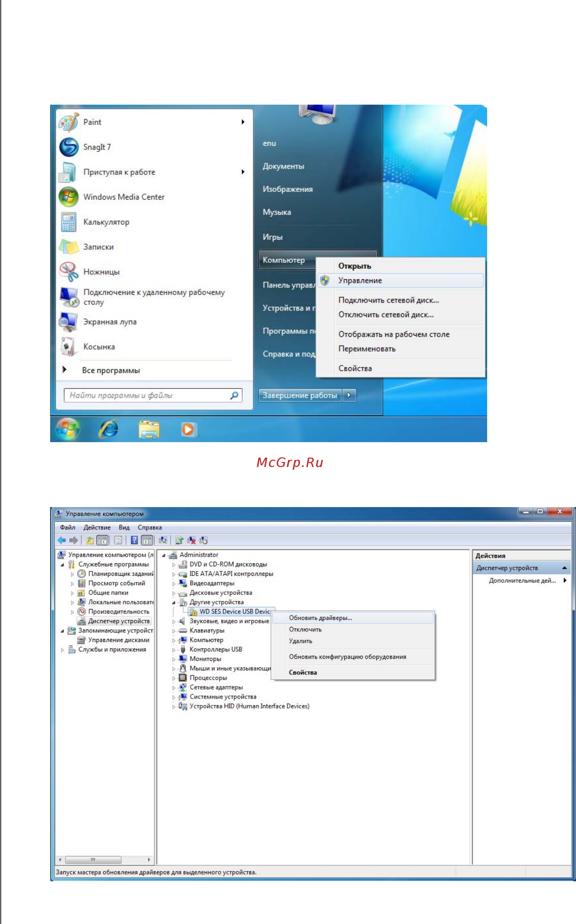Collapse Диспетчер устройств actions section arrow
Screen dimensions: 576x924
tap(564, 568)
